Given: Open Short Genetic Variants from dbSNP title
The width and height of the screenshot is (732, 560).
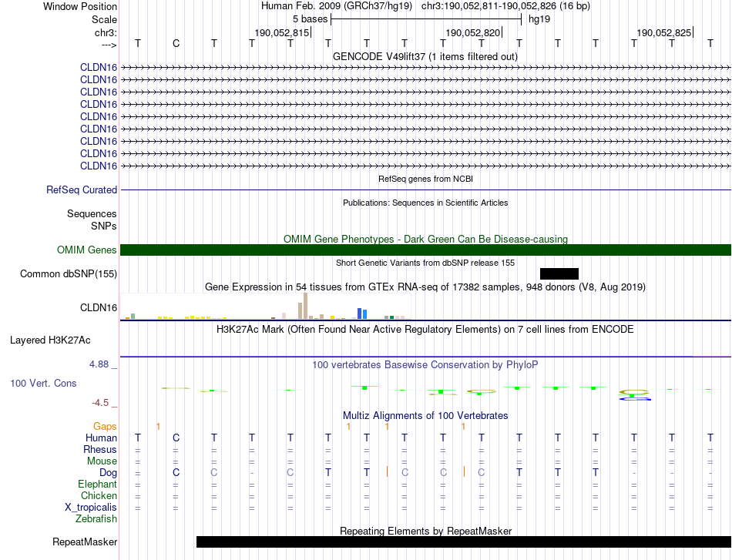Looking at the screenshot, I should 425,263.
